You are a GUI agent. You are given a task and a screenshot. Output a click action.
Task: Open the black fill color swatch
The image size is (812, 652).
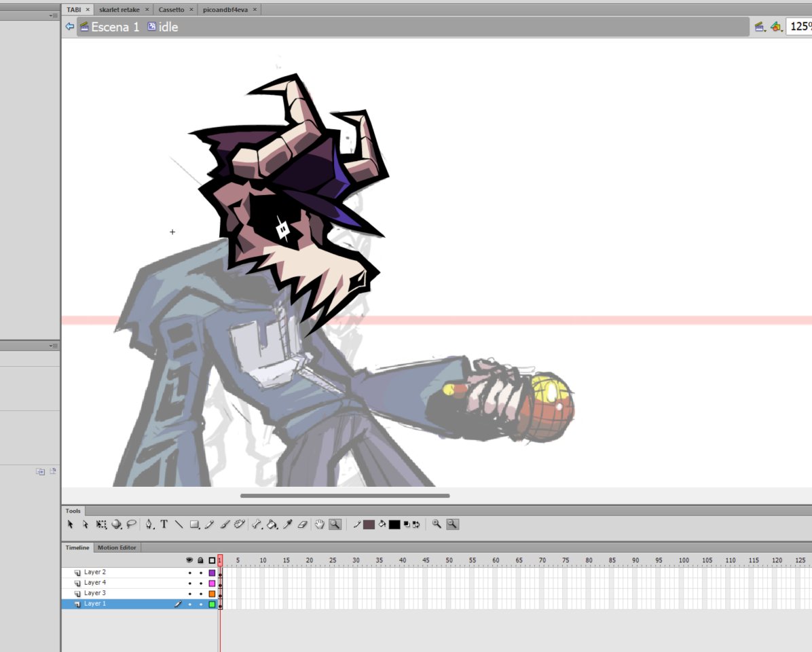(394, 524)
